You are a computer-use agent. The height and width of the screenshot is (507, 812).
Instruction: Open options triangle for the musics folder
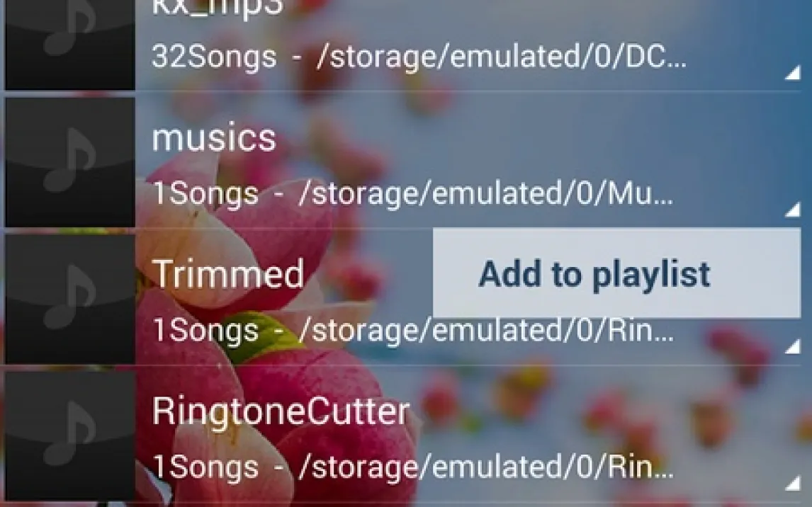(792, 209)
